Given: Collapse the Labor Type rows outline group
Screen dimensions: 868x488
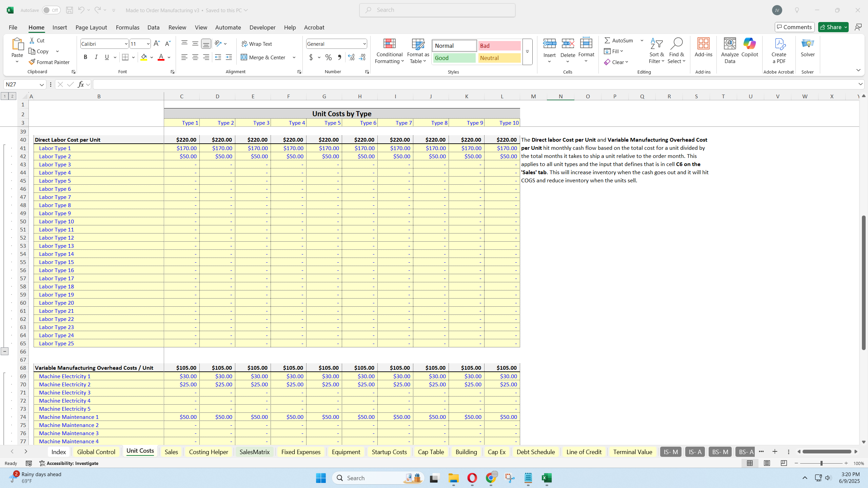Looking at the screenshot, I should [5, 351].
